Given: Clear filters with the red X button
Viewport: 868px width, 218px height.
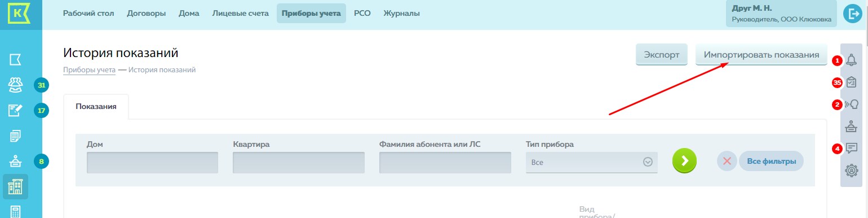Looking at the screenshot, I should click(x=727, y=162).
